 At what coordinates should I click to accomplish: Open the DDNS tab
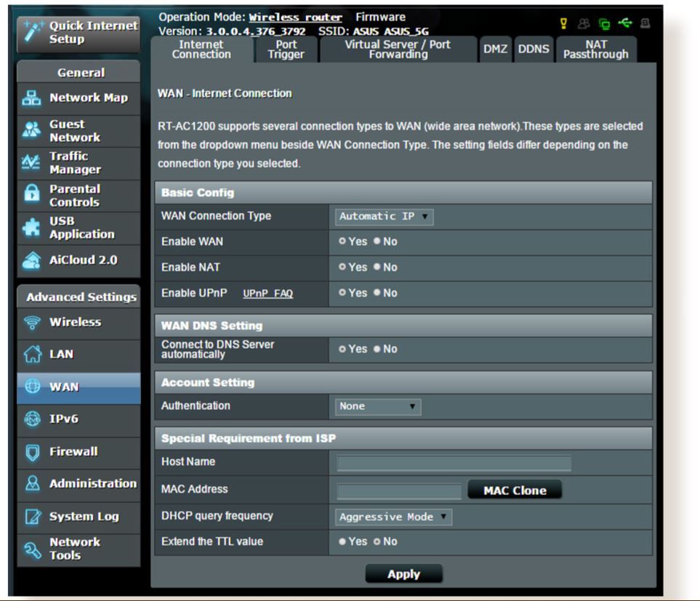point(534,49)
